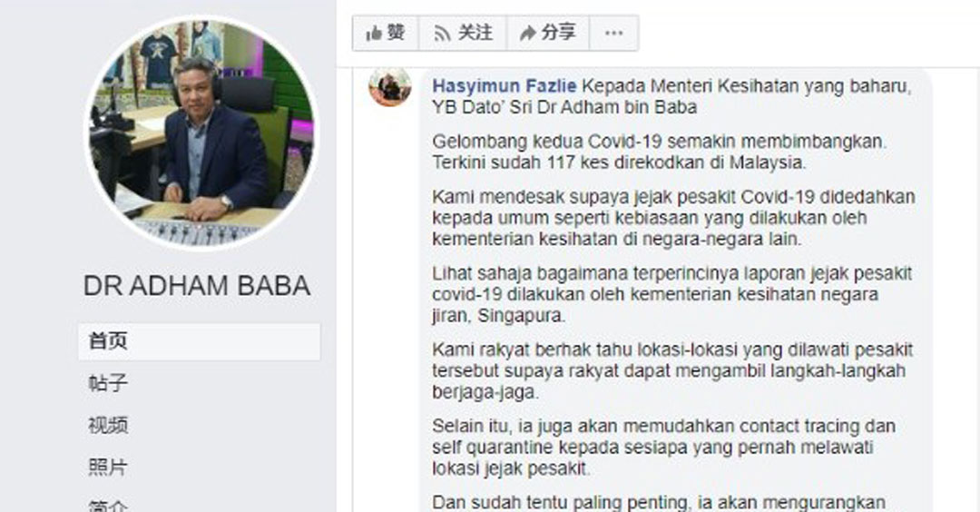Click Hasyimun Fazlie's commenter avatar
Image resolution: width=980 pixels, height=512 pixels.
(x=390, y=86)
